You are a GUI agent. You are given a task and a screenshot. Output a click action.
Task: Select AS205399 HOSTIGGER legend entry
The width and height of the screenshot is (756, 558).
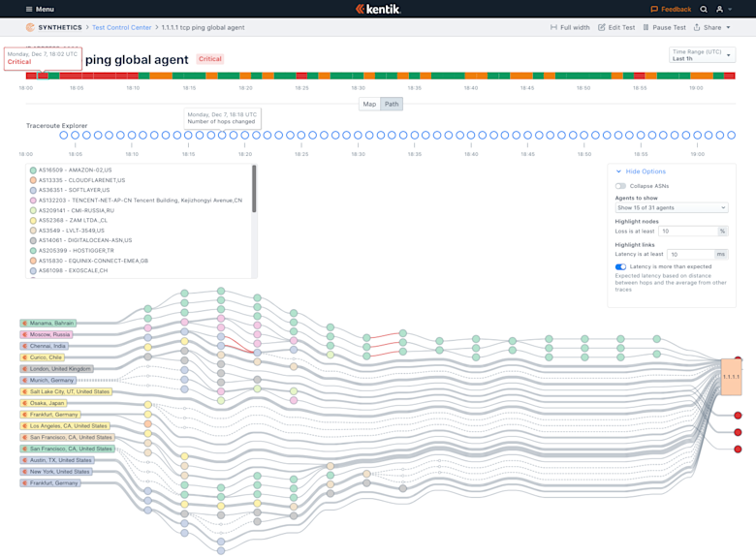pyautogui.click(x=73, y=251)
